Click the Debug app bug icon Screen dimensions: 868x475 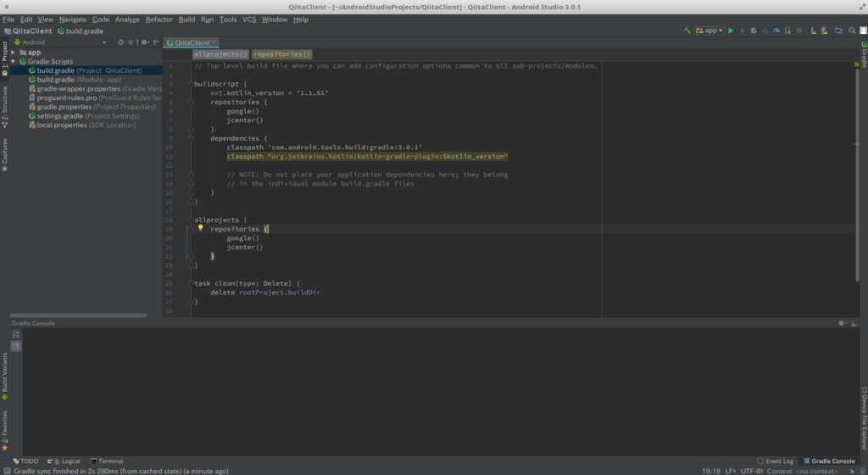[754, 31]
